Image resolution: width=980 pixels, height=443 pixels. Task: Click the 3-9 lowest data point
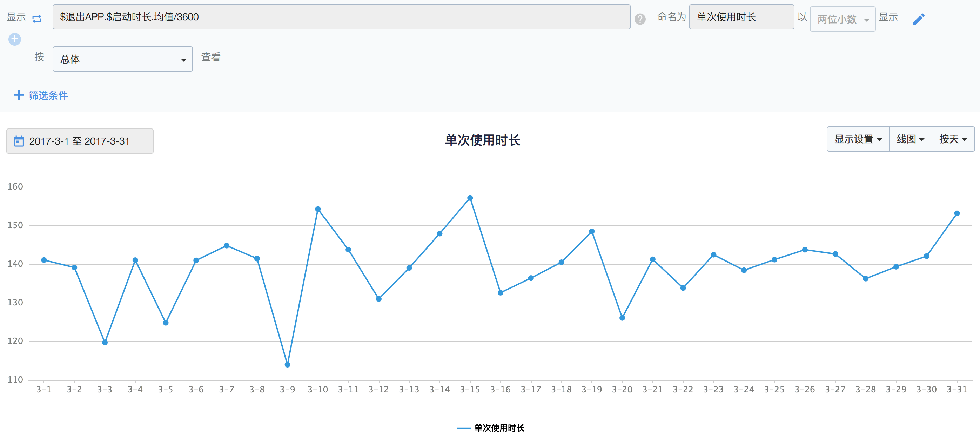point(287,365)
